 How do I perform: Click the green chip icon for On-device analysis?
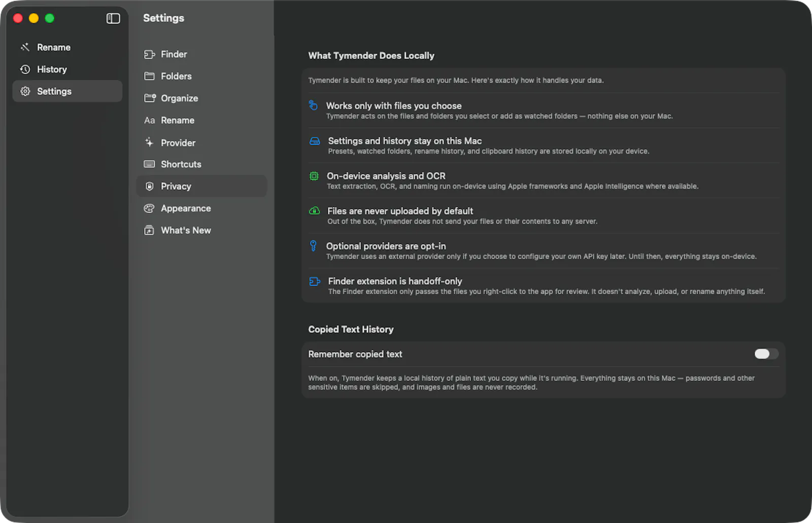(314, 176)
